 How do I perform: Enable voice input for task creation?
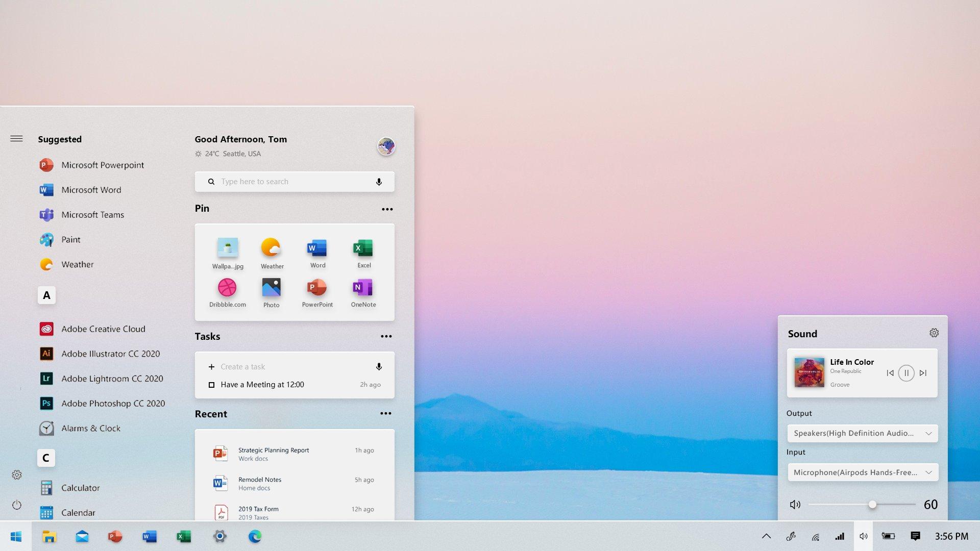(378, 366)
